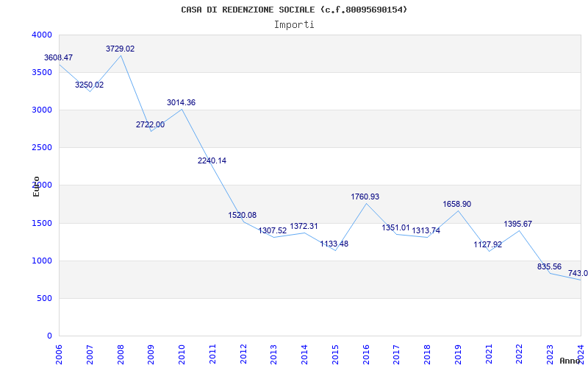
Task: Click the 2013 x-axis year label
Action: (274, 354)
